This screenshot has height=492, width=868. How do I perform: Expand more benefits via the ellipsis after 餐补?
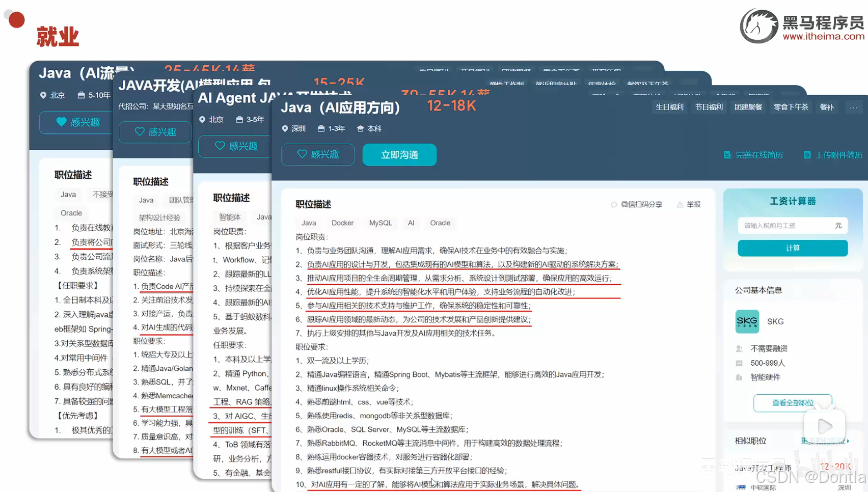(x=854, y=107)
